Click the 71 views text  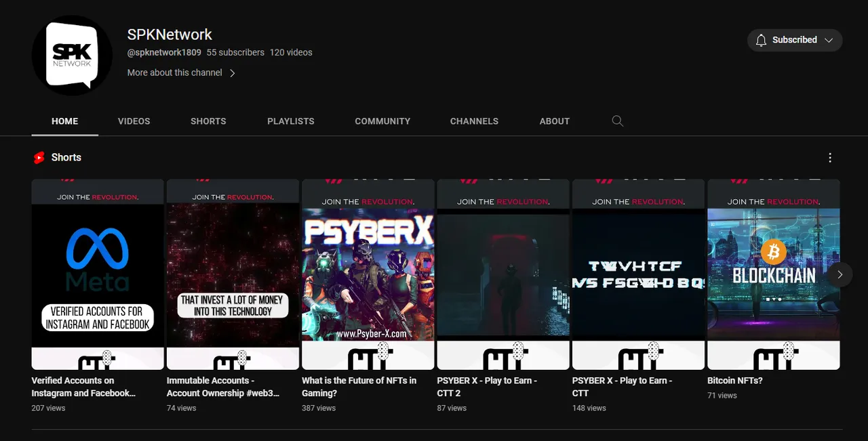[722, 395]
